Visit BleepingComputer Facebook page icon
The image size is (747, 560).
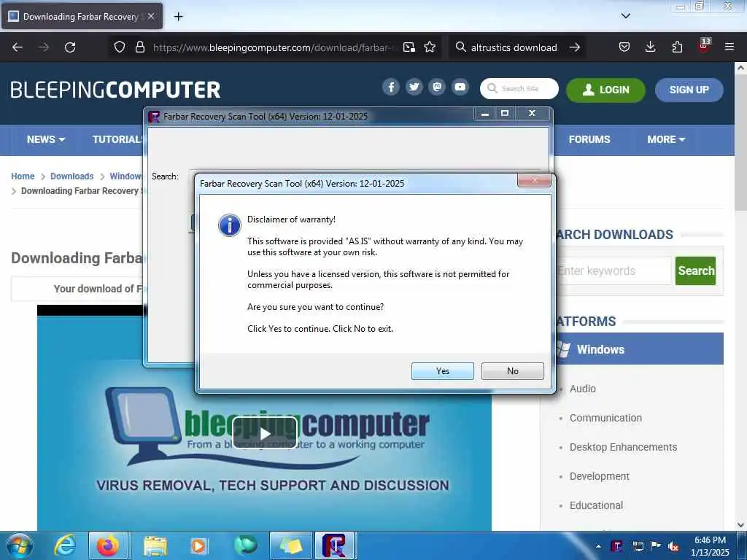[391, 87]
